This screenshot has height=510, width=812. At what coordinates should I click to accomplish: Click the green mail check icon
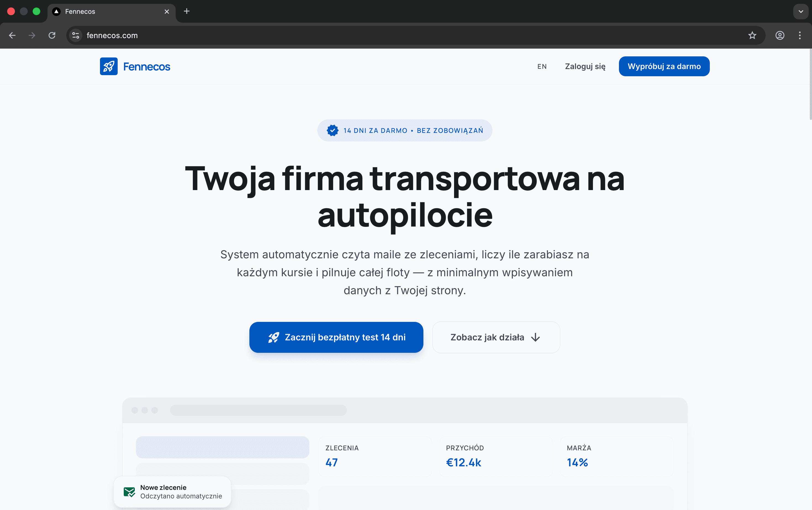pos(129,492)
